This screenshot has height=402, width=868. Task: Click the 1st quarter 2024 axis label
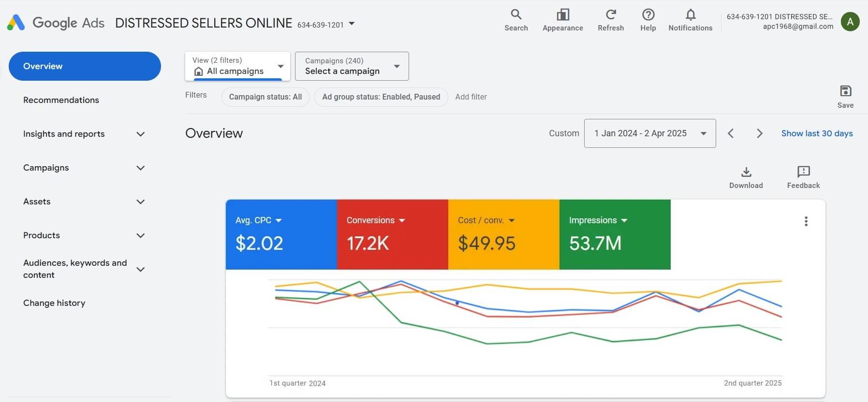coord(297,383)
